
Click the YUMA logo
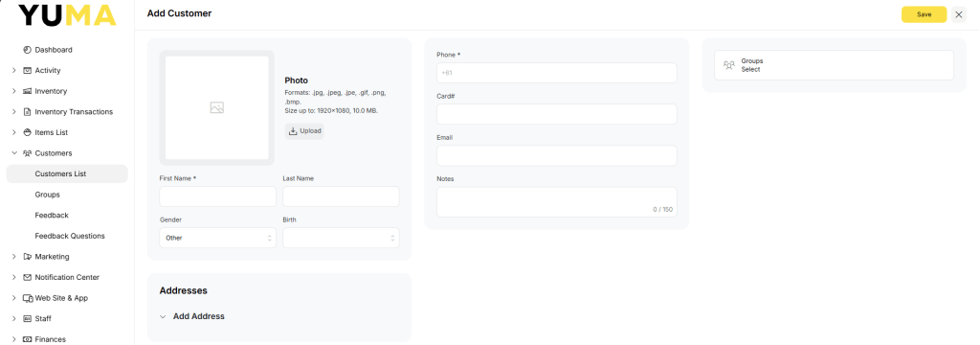67,15
